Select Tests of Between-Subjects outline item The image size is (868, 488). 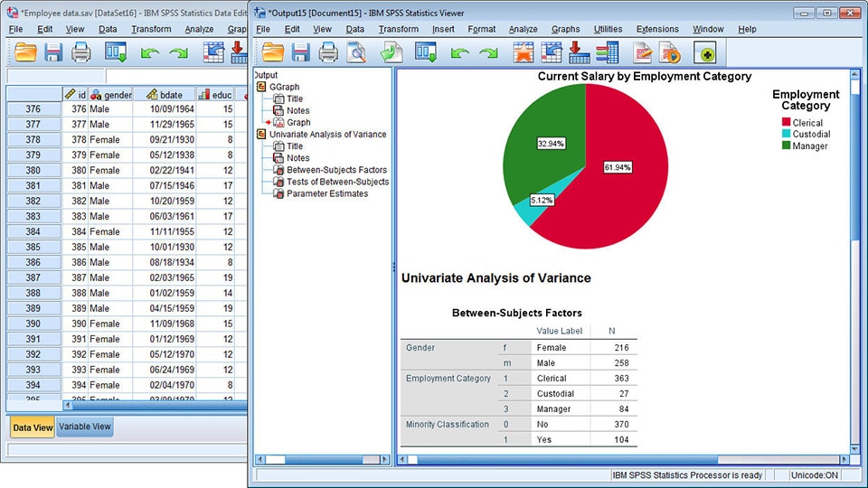pos(336,182)
